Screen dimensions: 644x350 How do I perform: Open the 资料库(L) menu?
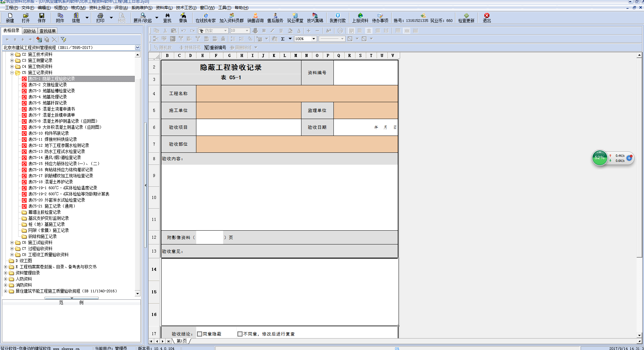point(164,8)
